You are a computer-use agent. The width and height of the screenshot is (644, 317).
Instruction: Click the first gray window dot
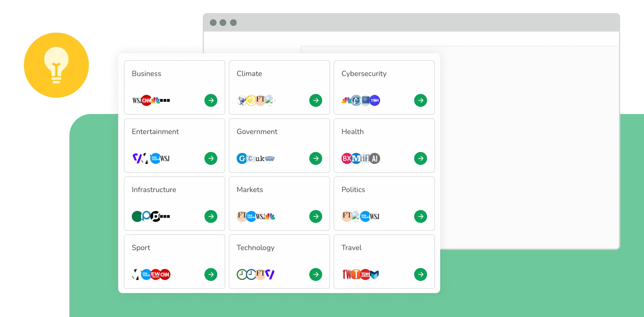coord(213,23)
